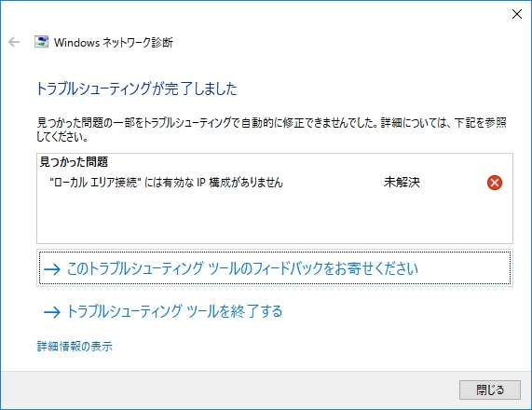Click the description paragraph about unresolved problems
The height and width of the screenshot is (410, 532).
[x=271, y=130]
